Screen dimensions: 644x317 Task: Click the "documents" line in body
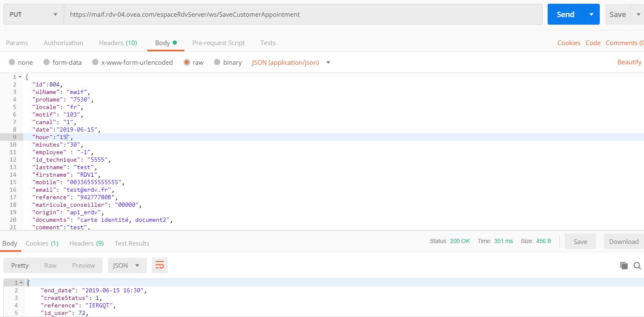coord(103,220)
